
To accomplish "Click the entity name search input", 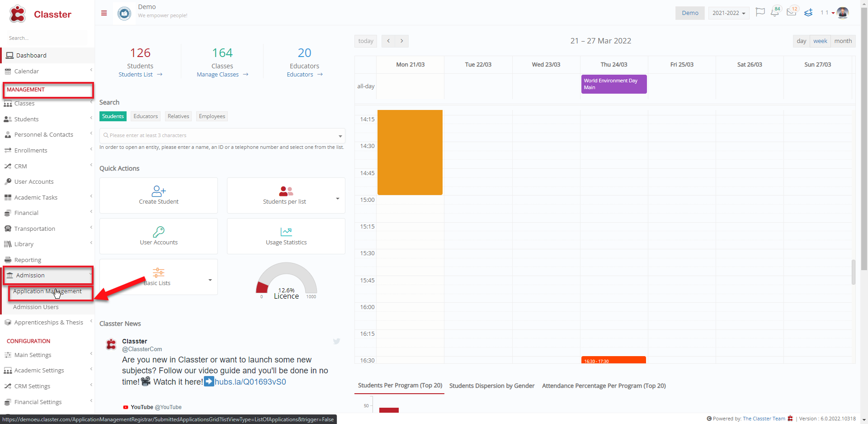I will pyautogui.click(x=222, y=135).
